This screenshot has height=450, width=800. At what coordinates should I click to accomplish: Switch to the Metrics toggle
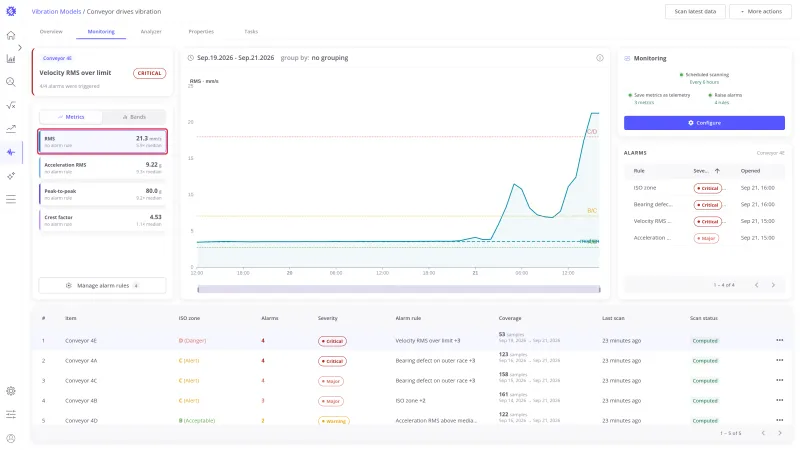click(71, 117)
